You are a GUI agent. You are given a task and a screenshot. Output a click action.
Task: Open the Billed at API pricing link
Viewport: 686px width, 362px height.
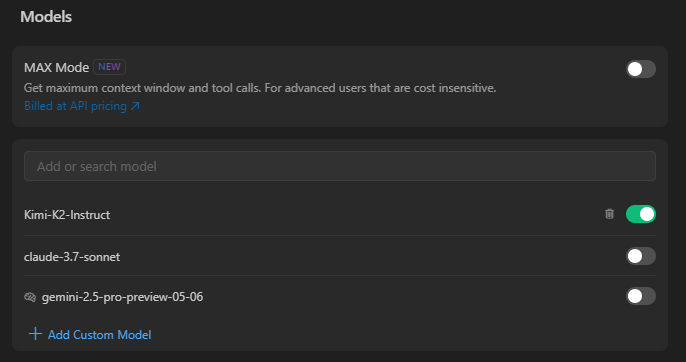pos(82,106)
